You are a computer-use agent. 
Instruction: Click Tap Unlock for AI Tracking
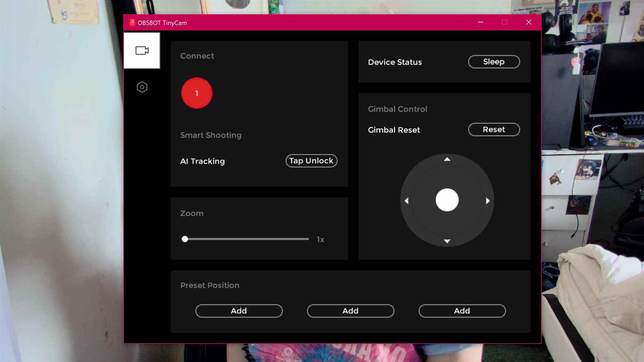[x=311, y=161]
